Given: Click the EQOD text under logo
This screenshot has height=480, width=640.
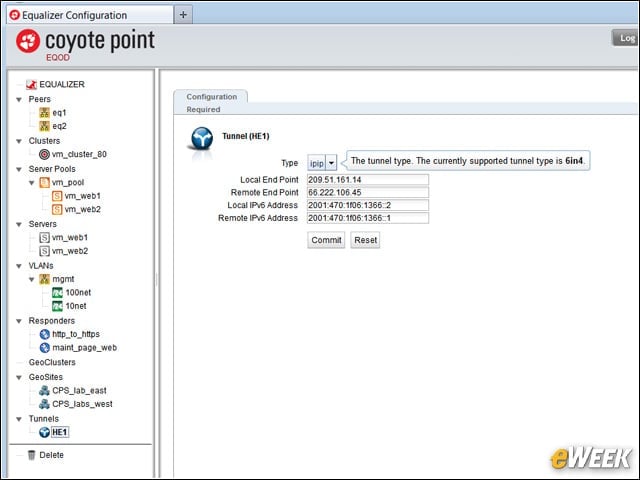Looking at the screenshot, I should point(58,58).
